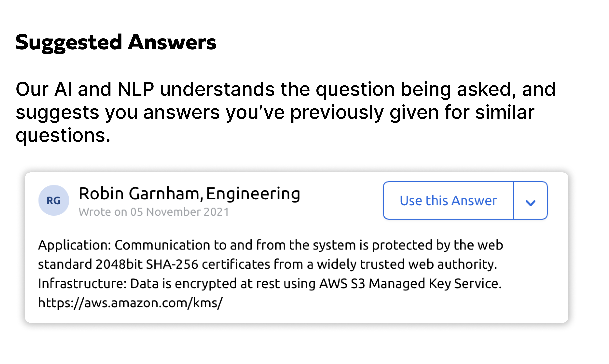The image size is (609, 364).
Task: Click the Use this Answer button
Action: pos(448,200)
